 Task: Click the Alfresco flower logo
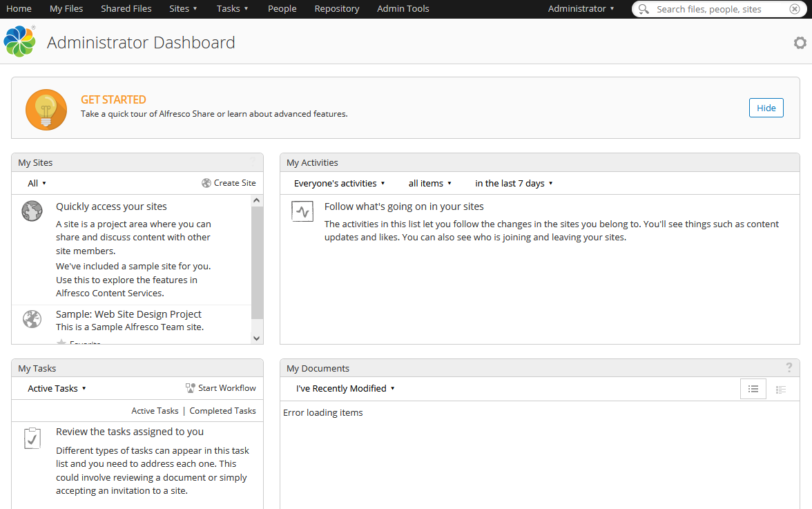click(19, 41)
